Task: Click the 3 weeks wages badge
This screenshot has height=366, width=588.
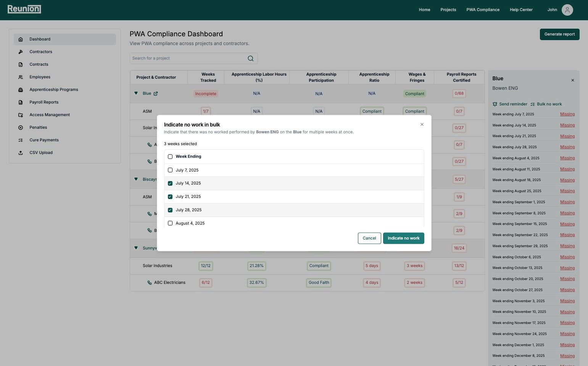Action: coord(414,266)
